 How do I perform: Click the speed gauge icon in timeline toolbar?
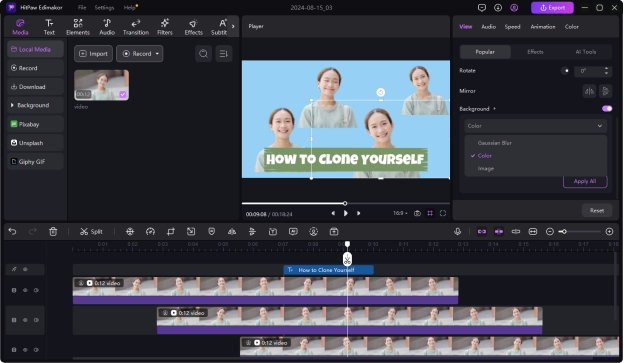click(x=150, y=231)
